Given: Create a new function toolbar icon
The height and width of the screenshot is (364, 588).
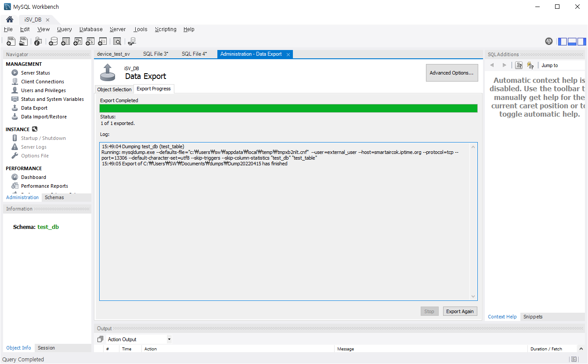Looking at the screenshot, I should (x=102, y=41).
